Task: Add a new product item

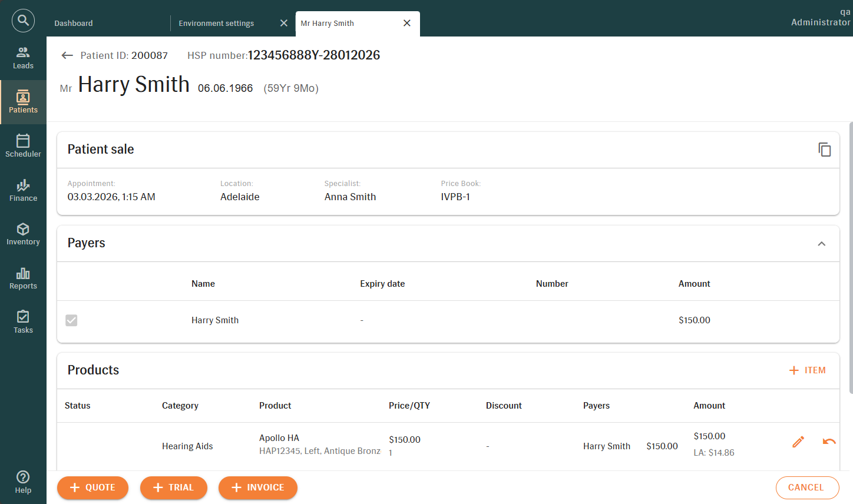Action: click(x=807, y=370)
